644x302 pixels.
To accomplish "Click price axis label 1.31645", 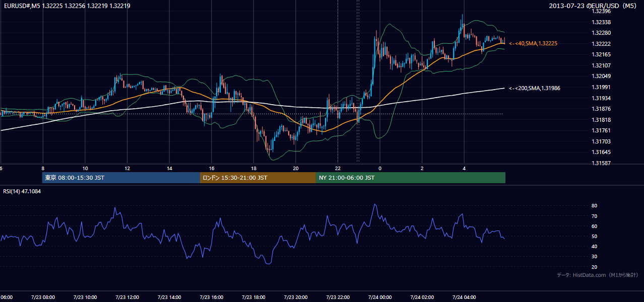I will tap(601, 152).
